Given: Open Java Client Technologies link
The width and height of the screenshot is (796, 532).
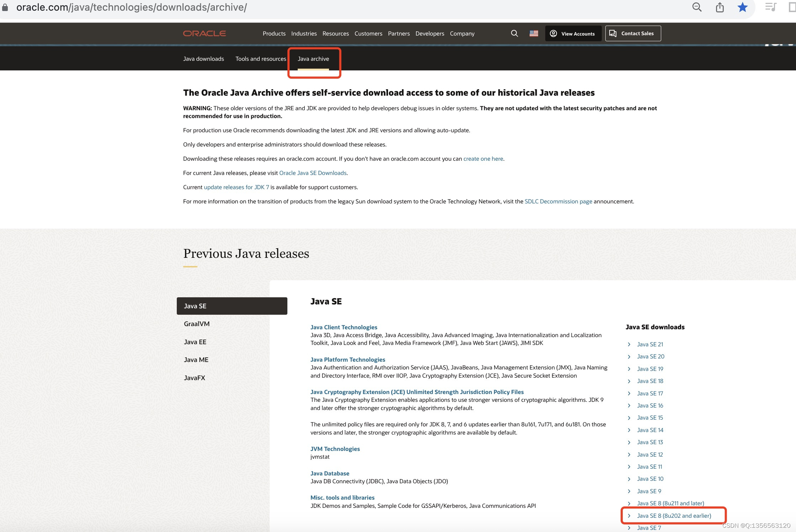Looking at the screenshot, I should point(344,327).
